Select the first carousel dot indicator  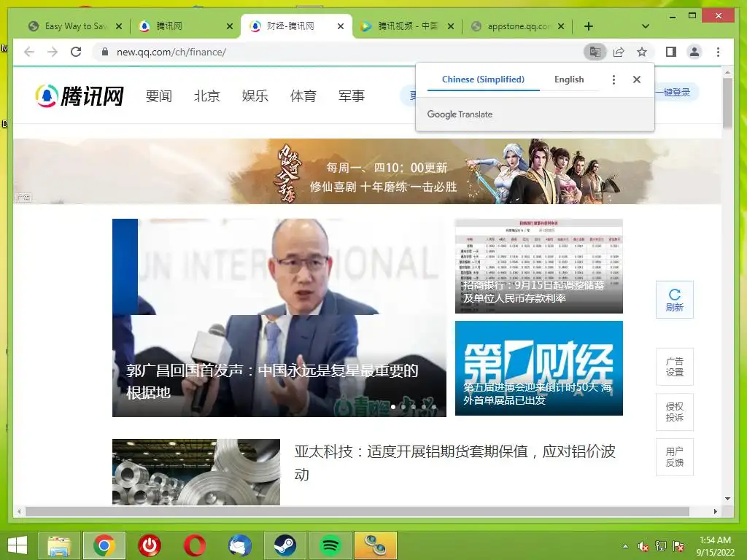(393, 407)
